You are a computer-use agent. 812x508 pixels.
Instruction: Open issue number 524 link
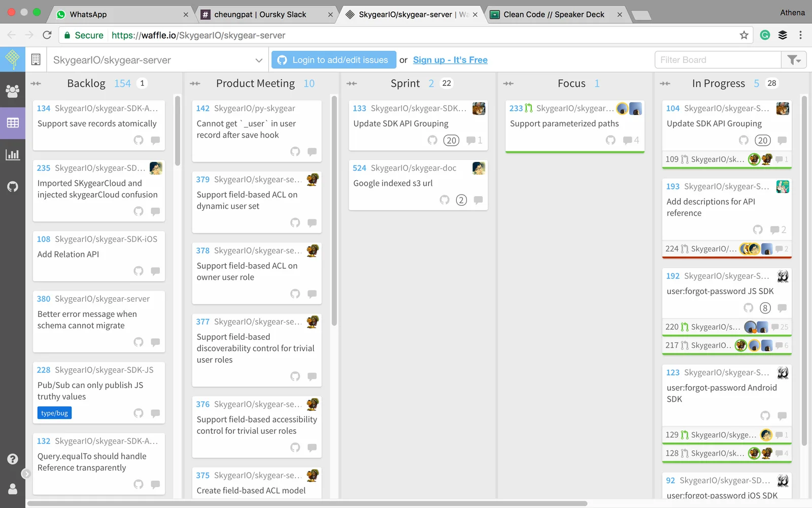pyautogui.click(x=360, y=168)
